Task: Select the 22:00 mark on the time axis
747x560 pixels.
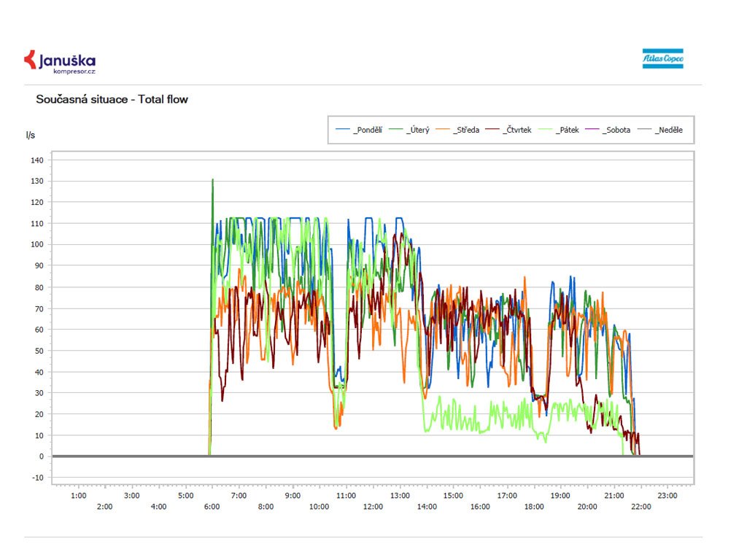Action: 640,506
